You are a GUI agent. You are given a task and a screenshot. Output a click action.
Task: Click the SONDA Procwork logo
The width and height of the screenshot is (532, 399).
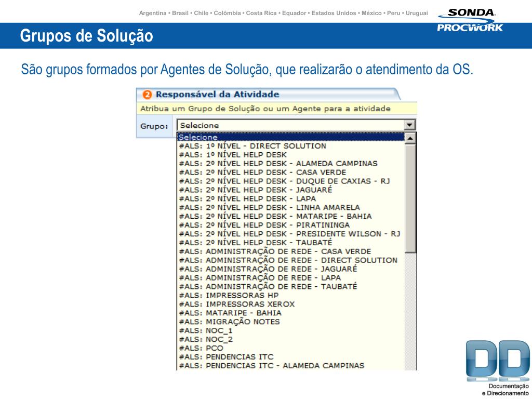click(470, 20)
